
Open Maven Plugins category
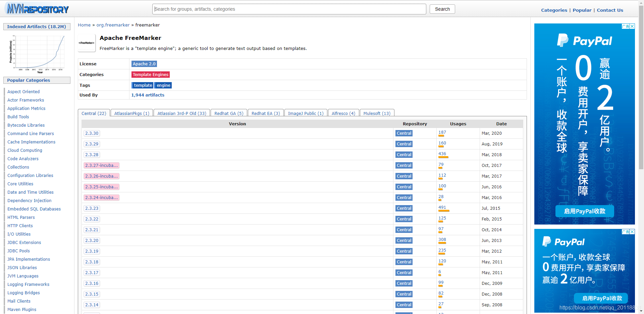pyautogui.click(x=22, y=309)
